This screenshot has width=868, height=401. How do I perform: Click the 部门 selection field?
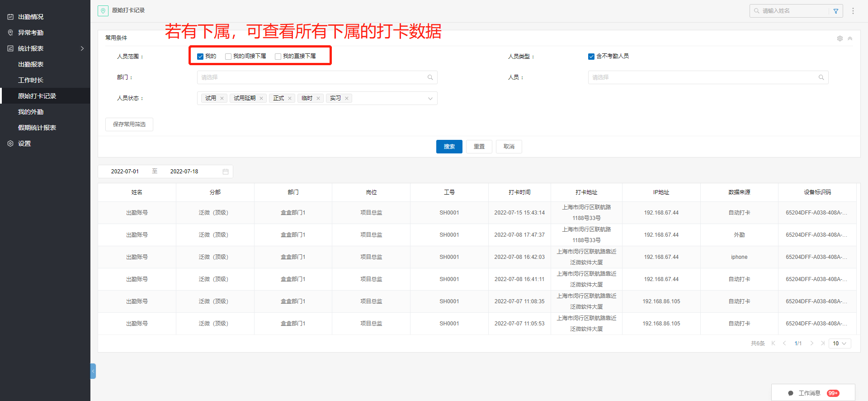[x=317, y=77]
